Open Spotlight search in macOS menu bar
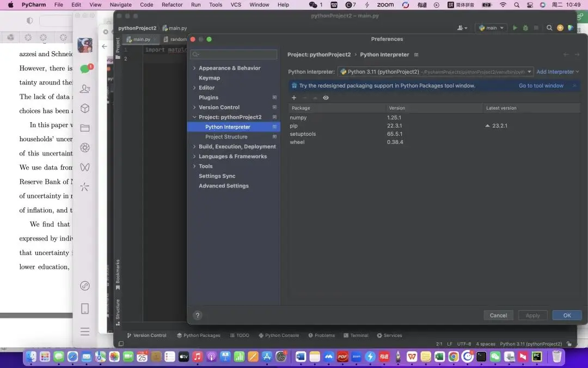This screenshot has height=368, width=588. point(517,5)
